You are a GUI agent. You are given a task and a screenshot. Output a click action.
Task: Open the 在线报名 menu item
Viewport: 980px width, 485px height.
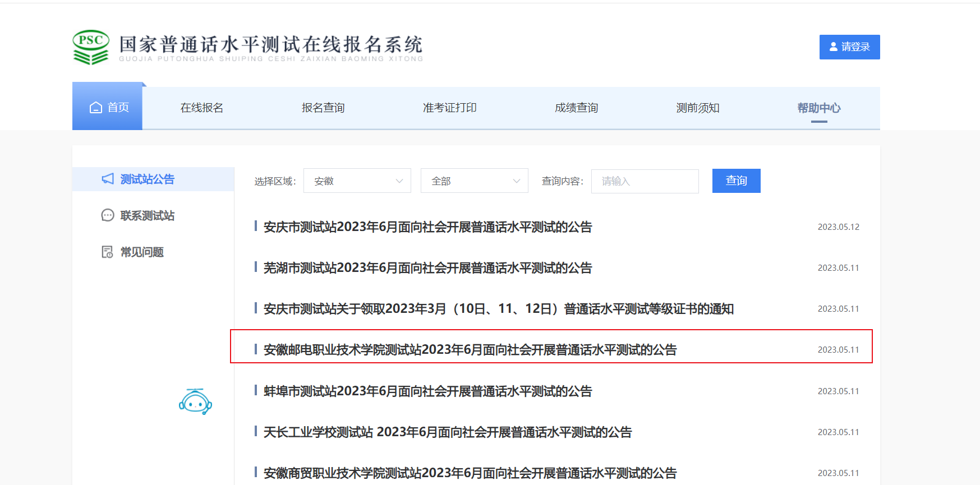pos(202,108)
